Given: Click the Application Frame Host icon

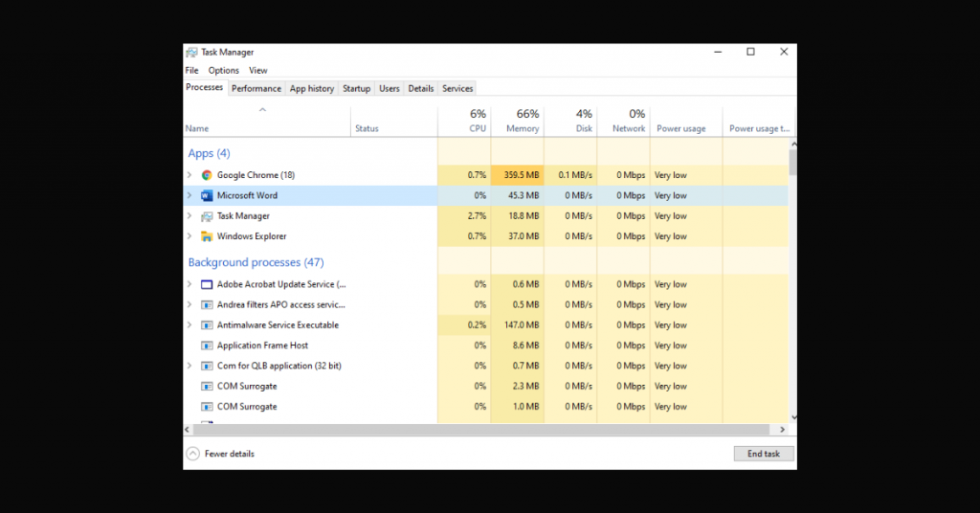Looking at the screenshot, I should tap(207, 346).
